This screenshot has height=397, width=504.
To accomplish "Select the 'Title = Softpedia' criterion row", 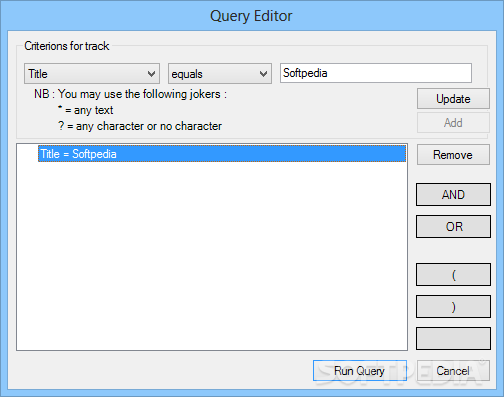I will click(x=222, y=154).
